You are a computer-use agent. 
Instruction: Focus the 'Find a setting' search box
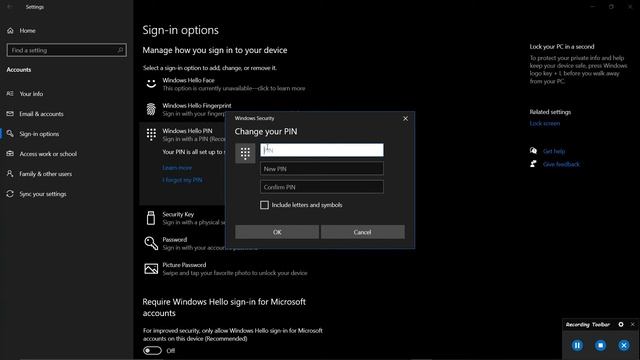pos(67,50)
